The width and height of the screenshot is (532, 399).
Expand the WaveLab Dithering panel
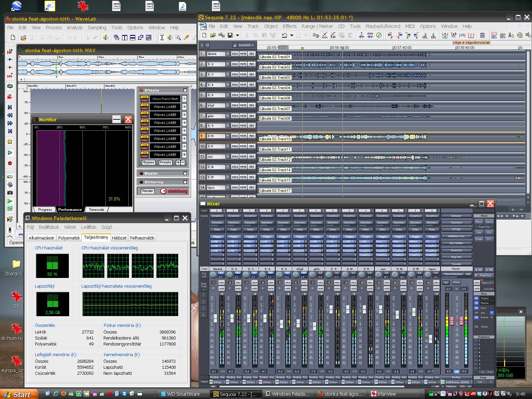click(185, 182)
